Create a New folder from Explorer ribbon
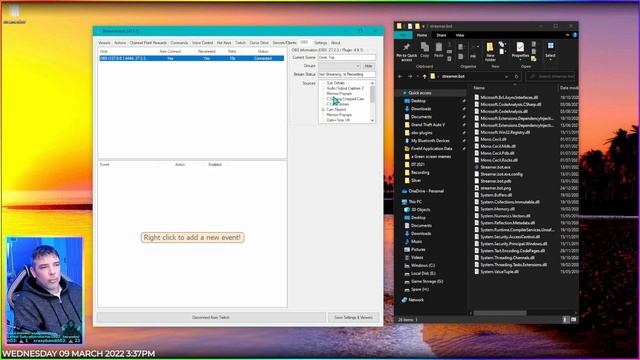 (490, 52)
